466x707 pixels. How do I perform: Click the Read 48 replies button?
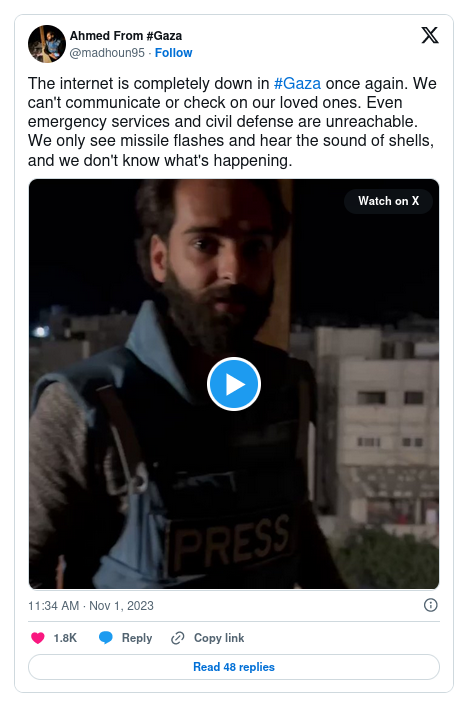[233, 667]
